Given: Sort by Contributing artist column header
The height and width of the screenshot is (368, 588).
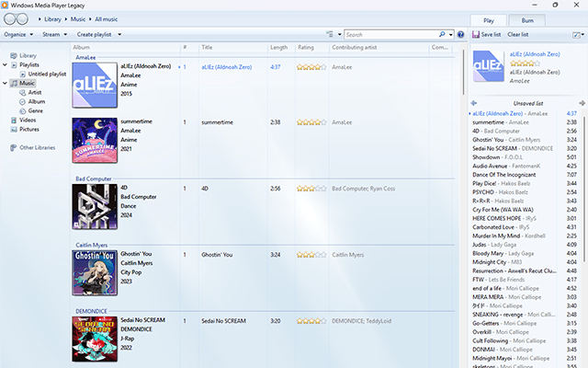Looking at the screenshot, I should point(355,47).
